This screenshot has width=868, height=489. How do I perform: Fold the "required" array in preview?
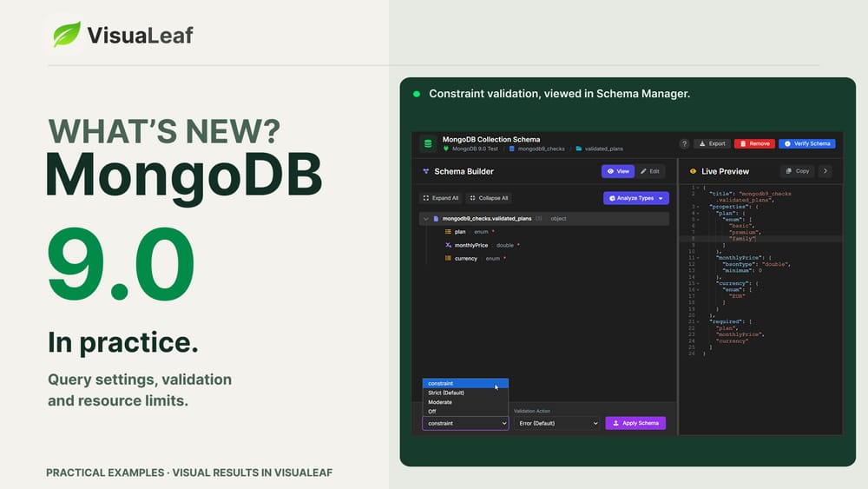coord(698,321)
